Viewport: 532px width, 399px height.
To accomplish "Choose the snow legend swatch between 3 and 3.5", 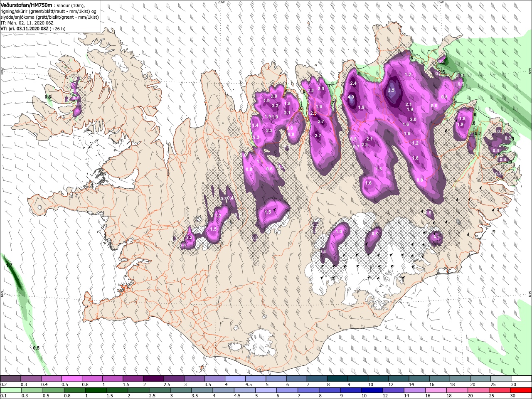I will tap(194, 379).
